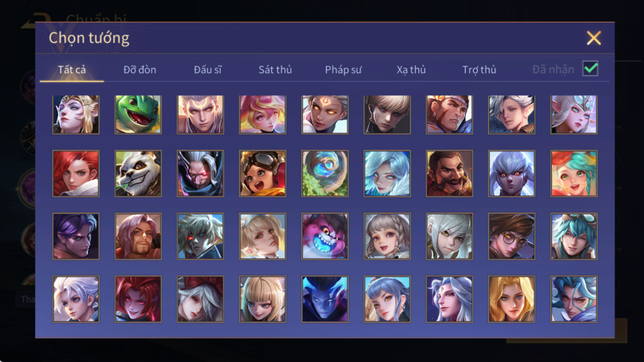The height and width of the screenshot is (362, 644).
Task: Toggle the Đã nhận checkbox
Action: coord(590,69)
